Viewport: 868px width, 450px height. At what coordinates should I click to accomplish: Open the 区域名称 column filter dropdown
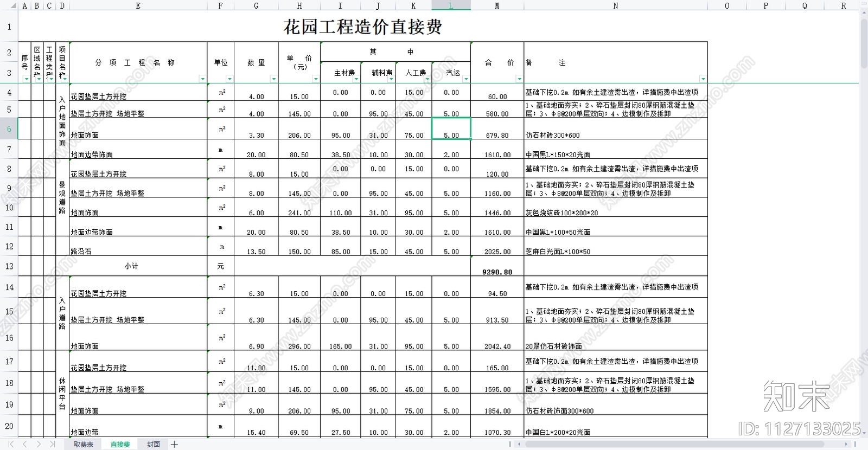tap(39, 79)
